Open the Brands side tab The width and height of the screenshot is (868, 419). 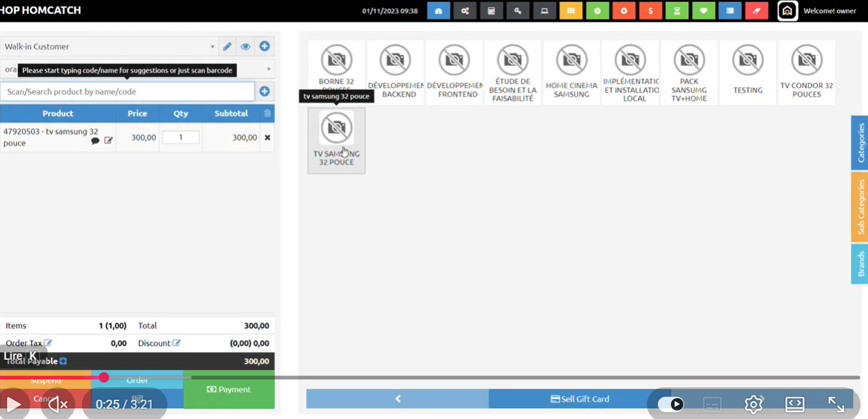[x=860, y=264]
